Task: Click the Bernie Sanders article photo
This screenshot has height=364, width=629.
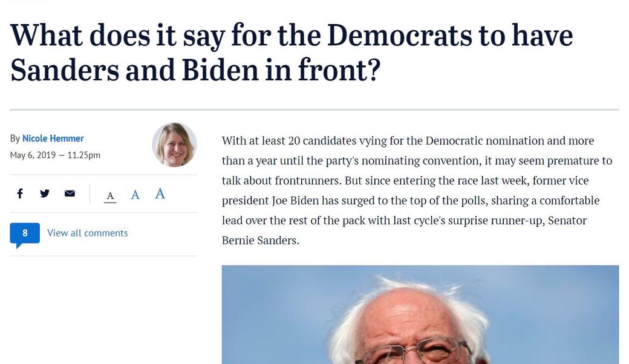Action: click(420, 314)
